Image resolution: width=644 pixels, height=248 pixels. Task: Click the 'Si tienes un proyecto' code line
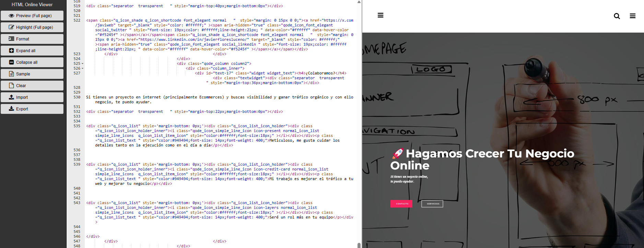click(x=220, y=100)
